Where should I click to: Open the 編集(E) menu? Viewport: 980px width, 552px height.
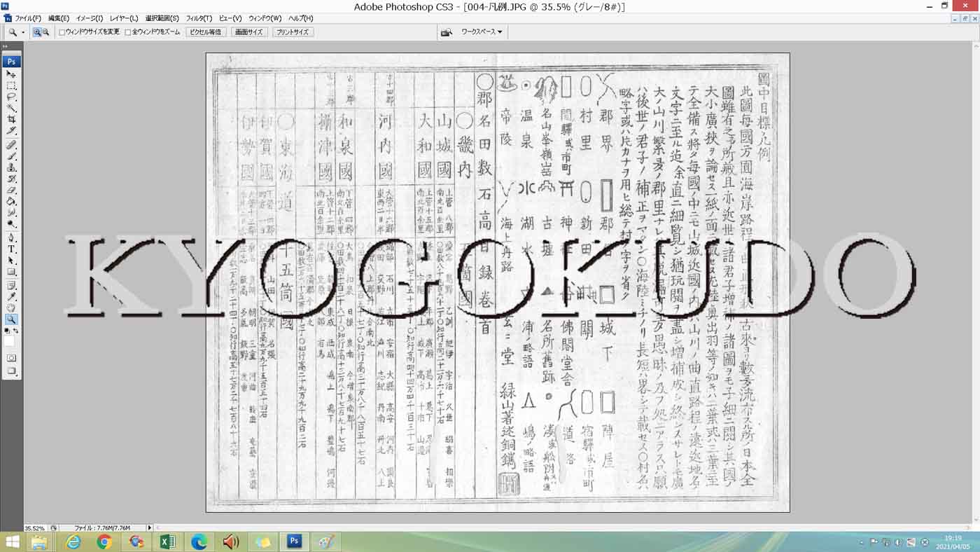point(59,18)
